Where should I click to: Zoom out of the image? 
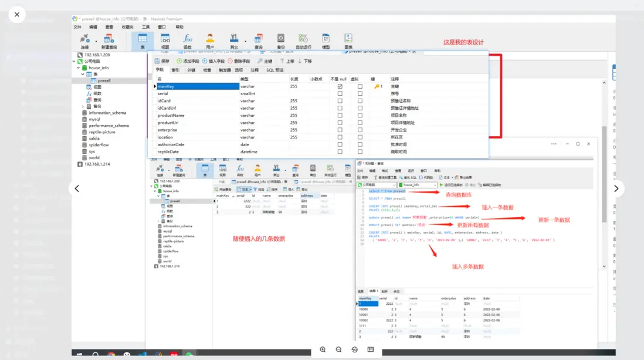339,349
